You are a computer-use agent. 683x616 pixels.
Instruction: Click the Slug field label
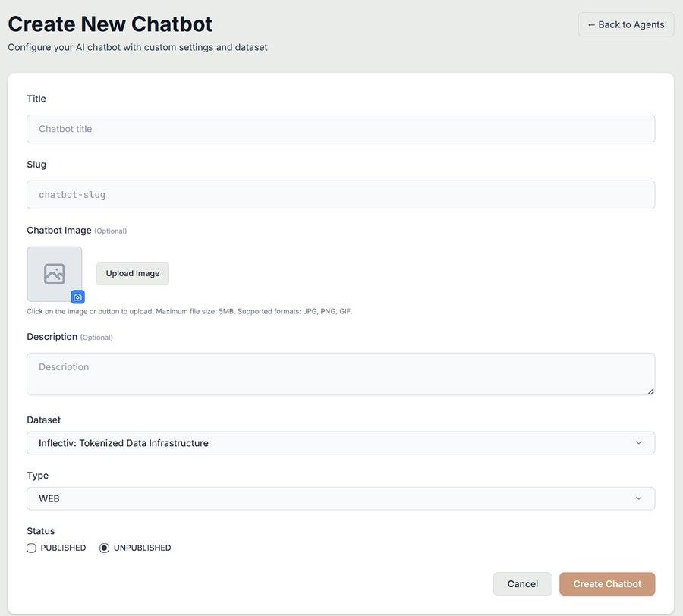point(36,165)
